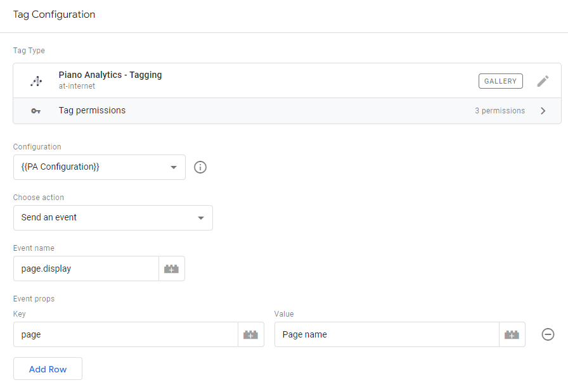This screenshot has height=392, width=568.
Task: Click the Add Row button
Action: (x=48, y=369)
